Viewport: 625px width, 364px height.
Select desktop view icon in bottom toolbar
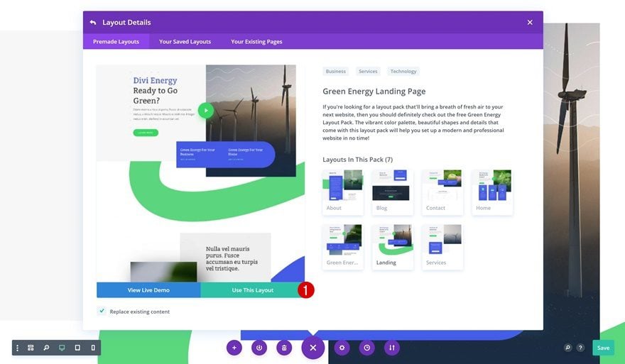coord(62,348)
